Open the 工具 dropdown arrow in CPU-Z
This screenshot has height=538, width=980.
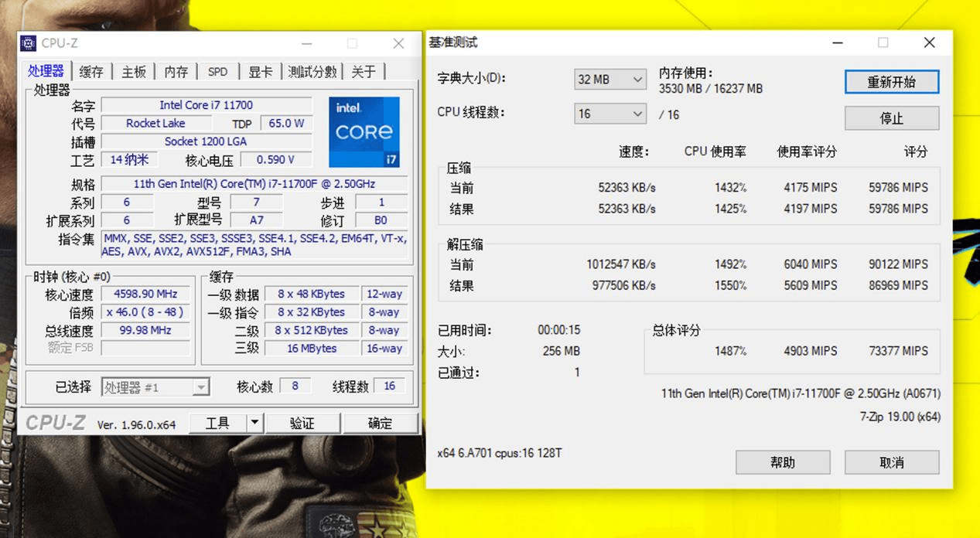(254, 424)
